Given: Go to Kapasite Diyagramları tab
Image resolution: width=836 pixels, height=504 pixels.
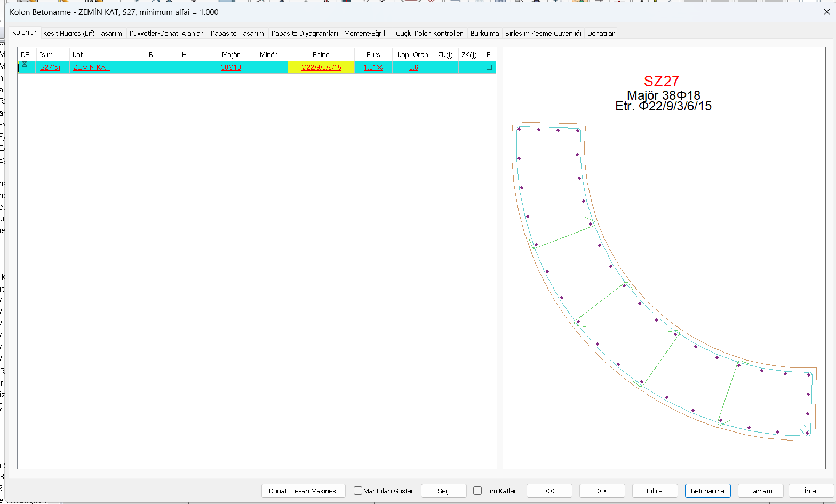Looking at the screenshot, I should click(305, 33).
